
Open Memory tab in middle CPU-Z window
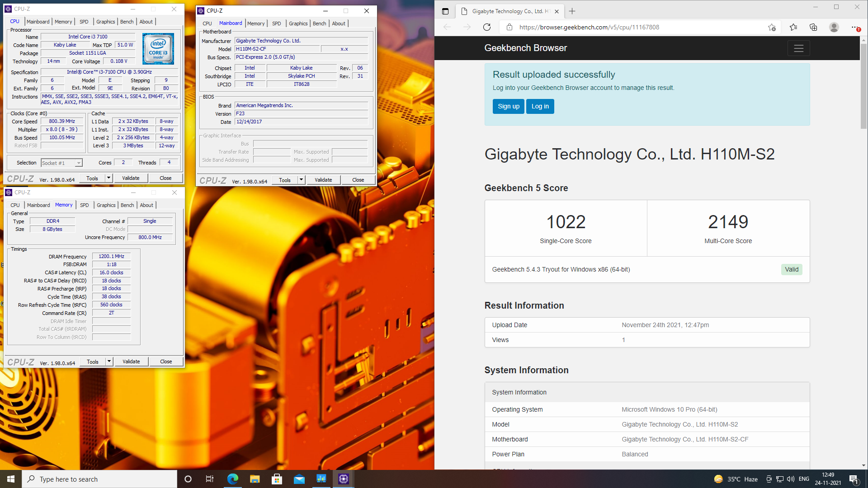point(256,23)
